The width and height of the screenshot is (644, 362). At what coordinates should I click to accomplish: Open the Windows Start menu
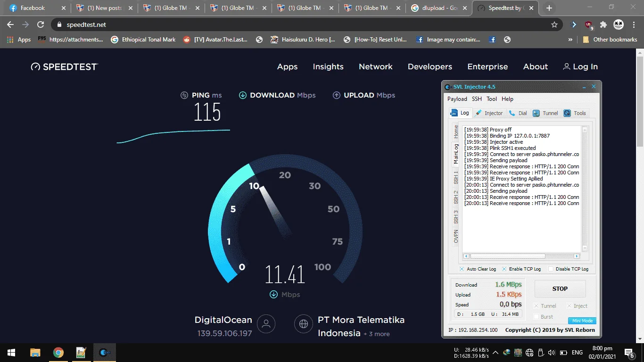11,353
